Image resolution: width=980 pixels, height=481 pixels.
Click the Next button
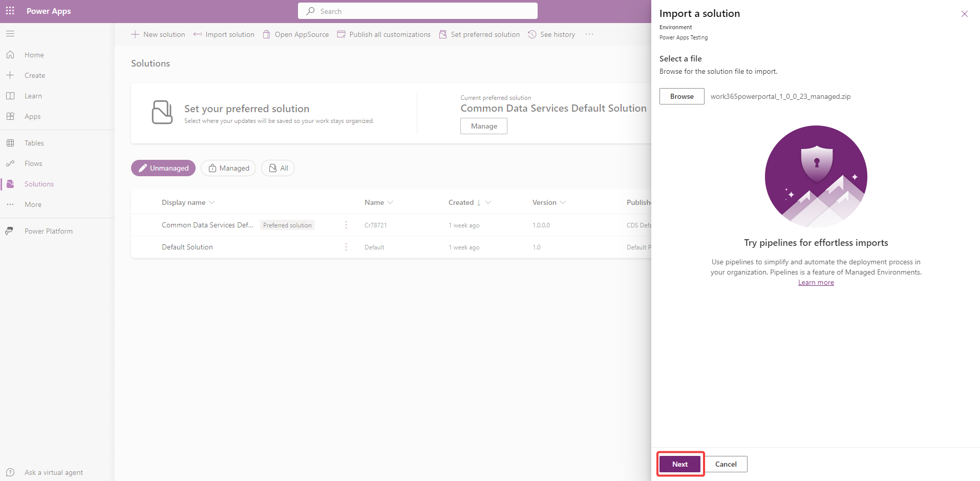(680, 464)
